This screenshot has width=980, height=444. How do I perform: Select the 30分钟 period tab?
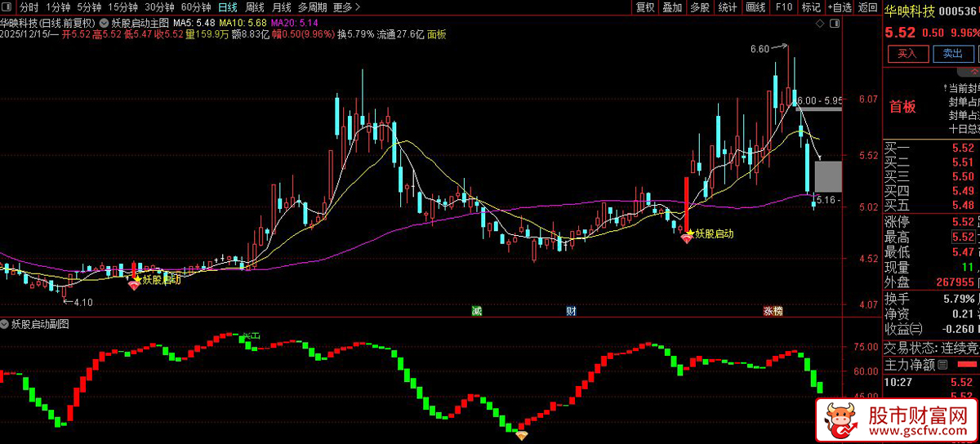pyautogui.click(x=160, y=7)
